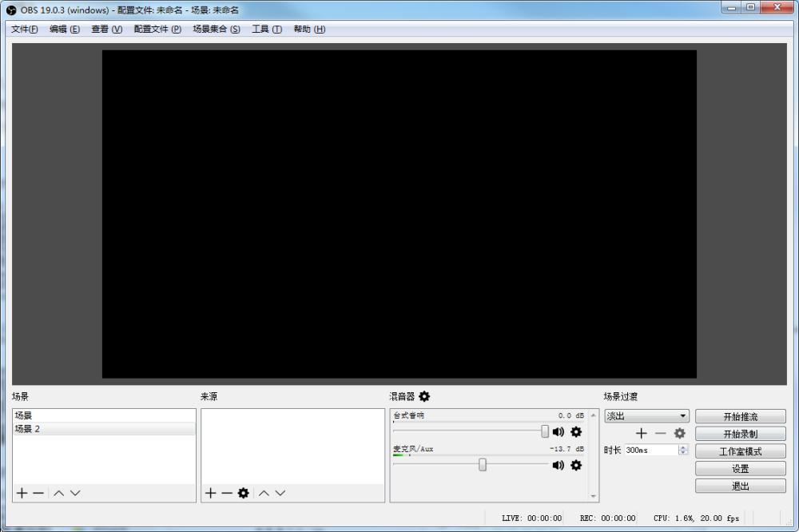799x532 pixels.
Task: Open the 配置文件(P) menu
Action: [157, 29]
